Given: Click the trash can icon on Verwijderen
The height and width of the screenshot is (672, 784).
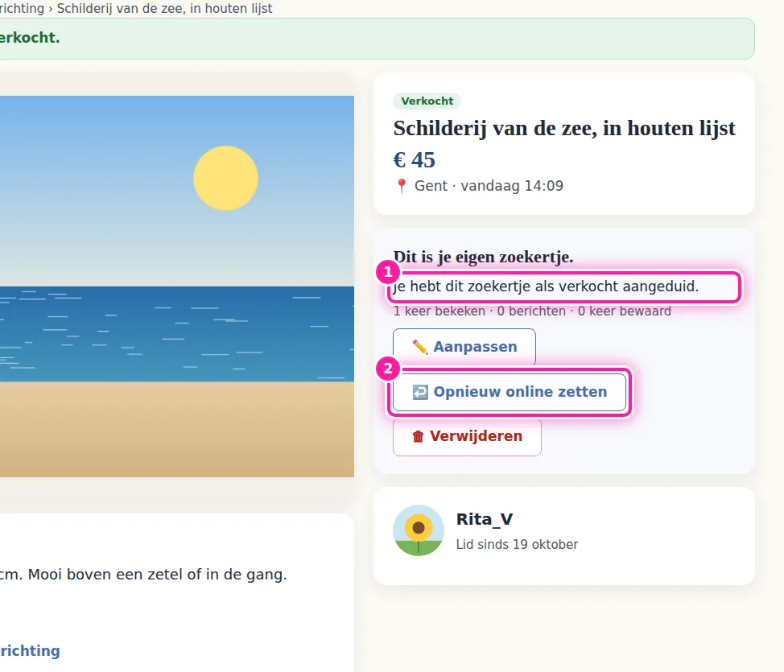Looking at the screenshot, I should pos(418,436).
